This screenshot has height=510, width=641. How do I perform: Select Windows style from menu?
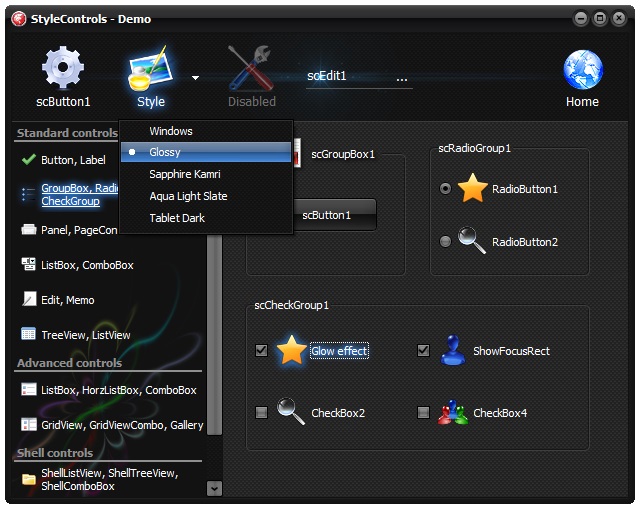[206, 131]
